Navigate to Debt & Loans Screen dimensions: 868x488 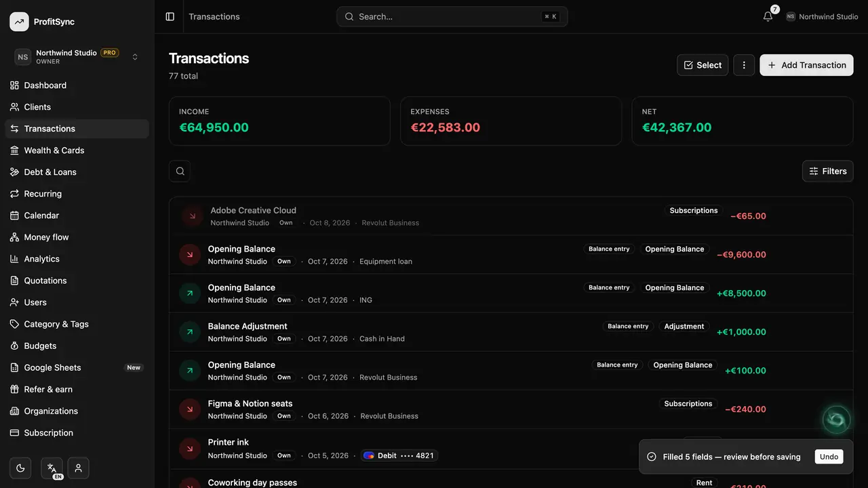[x=77, y=172]
